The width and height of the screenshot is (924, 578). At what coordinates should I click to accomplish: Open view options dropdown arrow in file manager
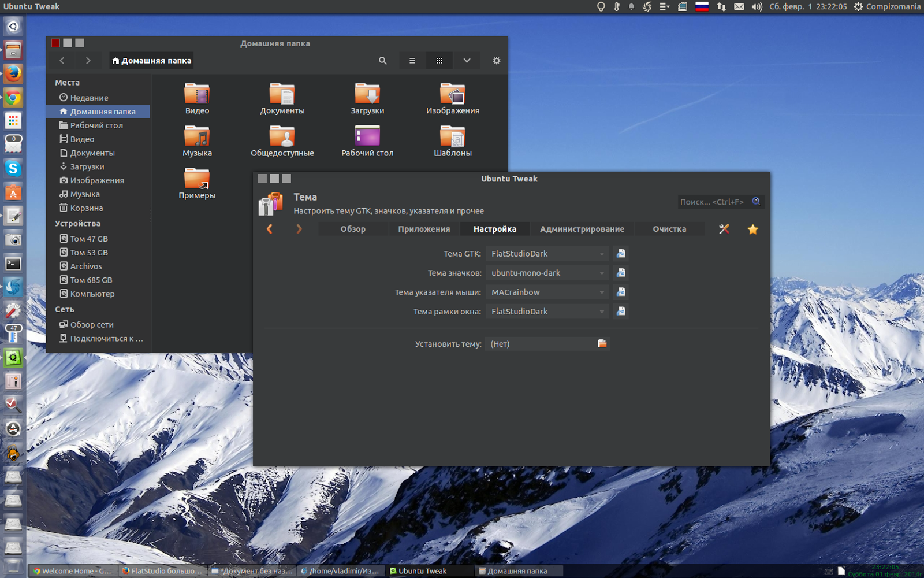click(467, 61)
